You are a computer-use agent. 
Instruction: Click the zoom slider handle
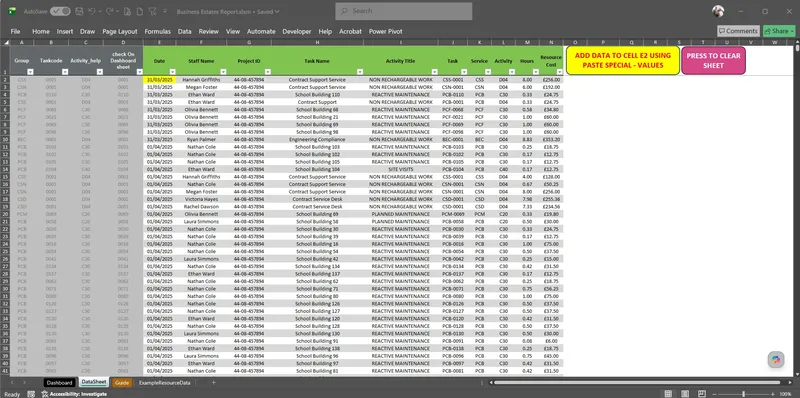pyautogui.click(x=744, y=394)
